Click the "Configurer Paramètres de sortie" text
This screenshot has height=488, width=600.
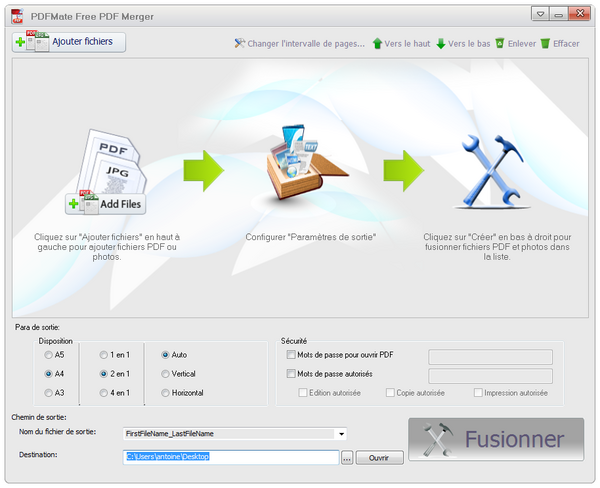point(311,237)
